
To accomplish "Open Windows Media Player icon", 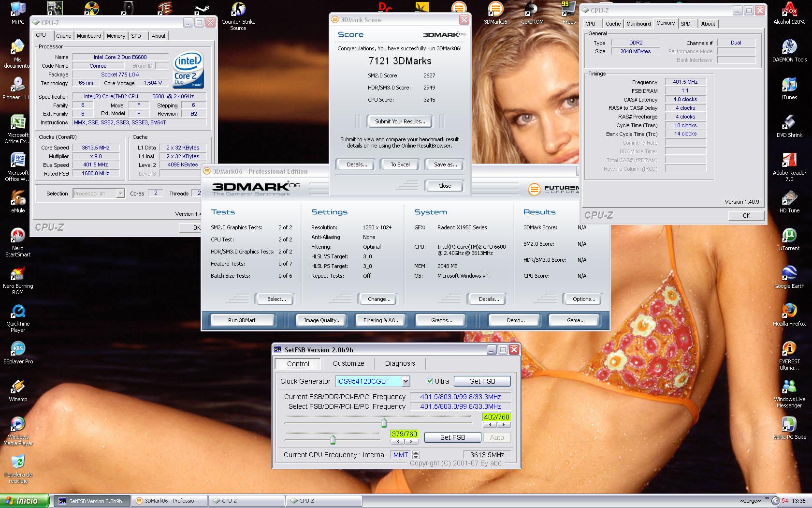I will (18, 431).
